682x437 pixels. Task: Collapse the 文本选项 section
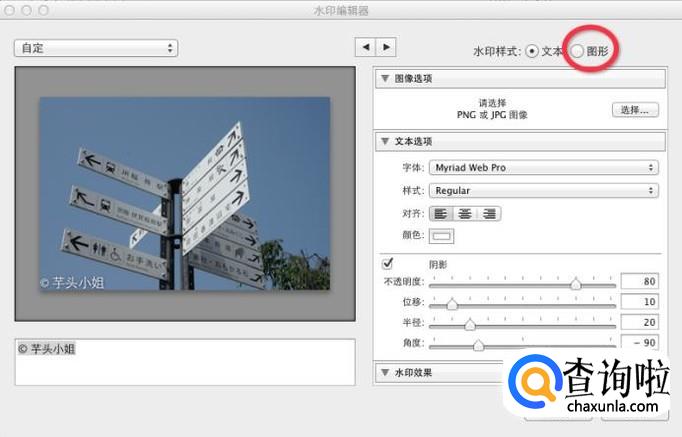tap(385, 142)
